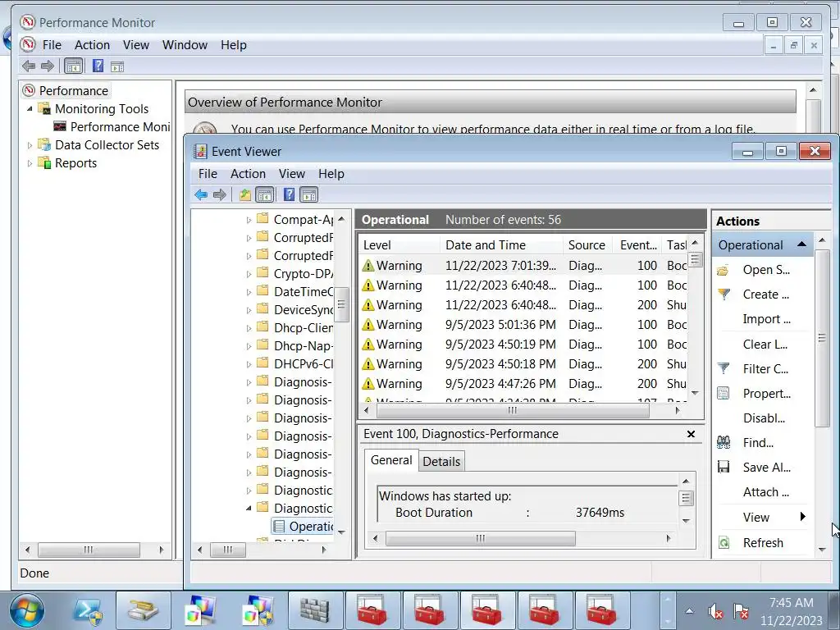Open the Windows Firewall brick wall taskbar icon

[x=315, y=610]
